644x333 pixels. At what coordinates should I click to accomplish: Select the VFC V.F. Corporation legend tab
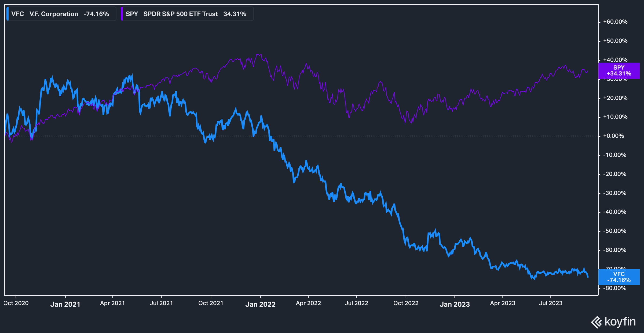[x=53, y=14]
